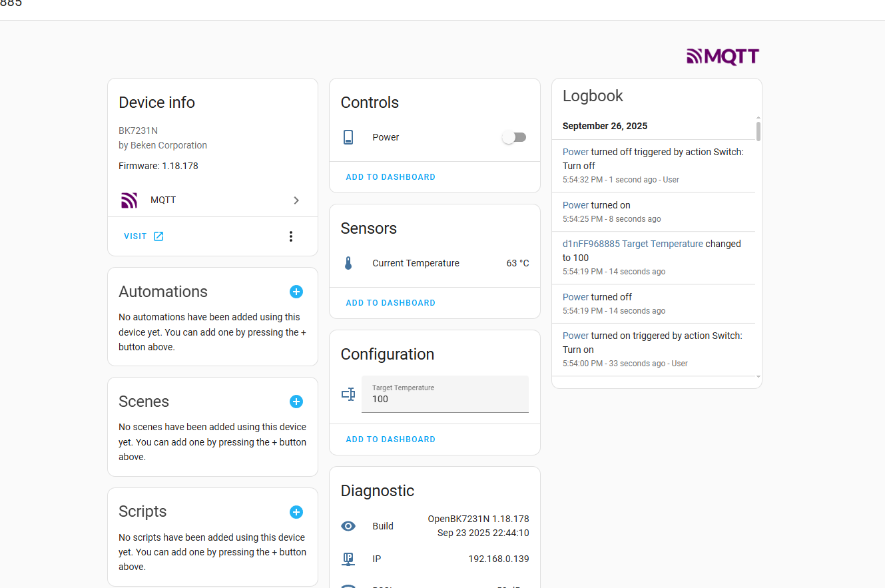The width and height of the screenshot is (885, 588).
Task: Toggle the Power switch on
Action: 514,137
